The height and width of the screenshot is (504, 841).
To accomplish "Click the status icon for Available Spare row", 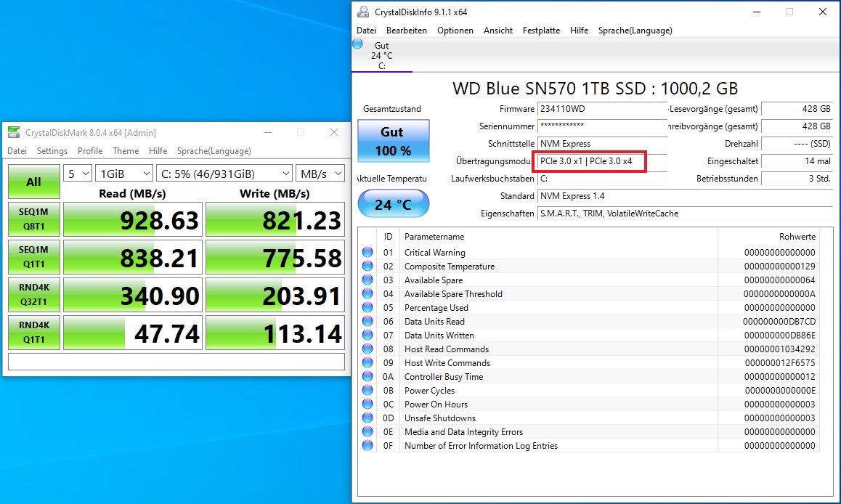I will click(x=367, y=280).
